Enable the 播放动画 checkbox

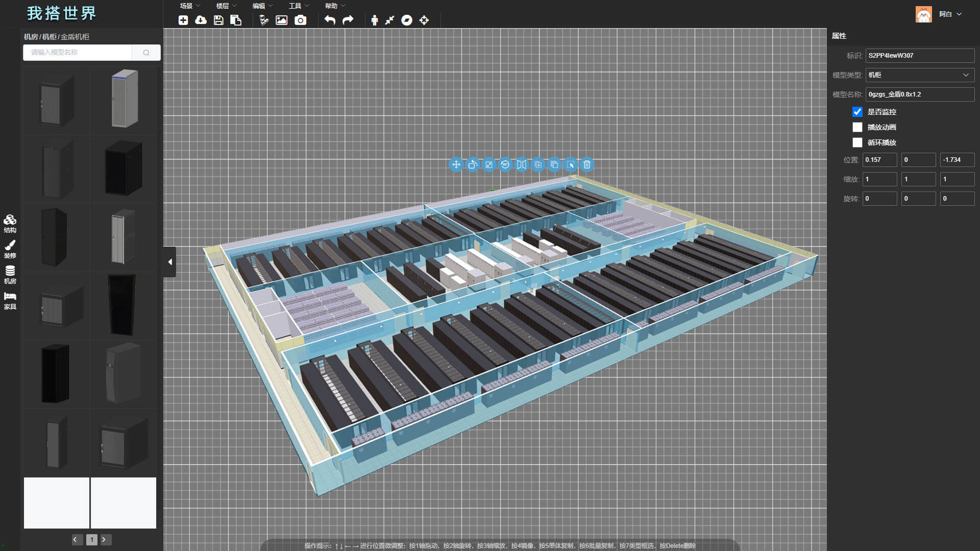(x=857, y=127)
